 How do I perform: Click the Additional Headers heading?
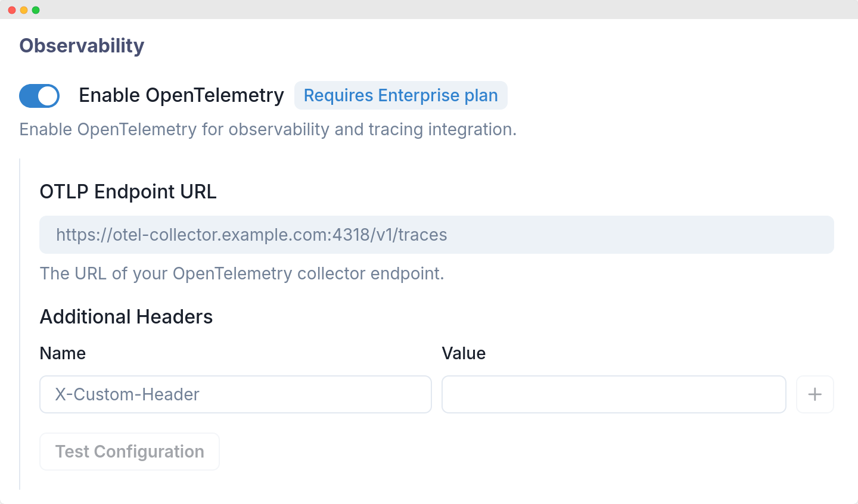(x=126, y=316)
